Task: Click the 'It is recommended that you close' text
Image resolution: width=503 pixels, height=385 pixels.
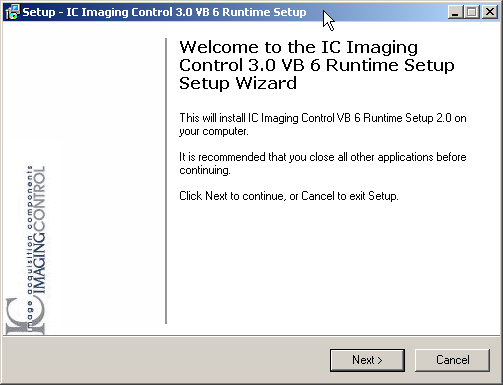Action: tap(323, 157)
